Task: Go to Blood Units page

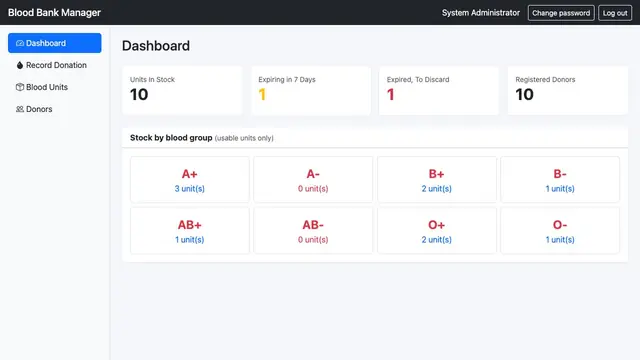Action: [55, 87]
